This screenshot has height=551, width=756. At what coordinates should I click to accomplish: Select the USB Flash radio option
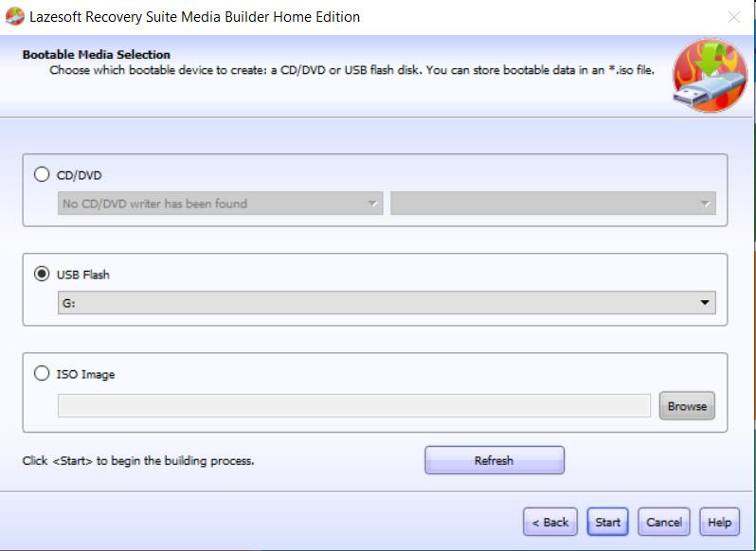point(42,275)
